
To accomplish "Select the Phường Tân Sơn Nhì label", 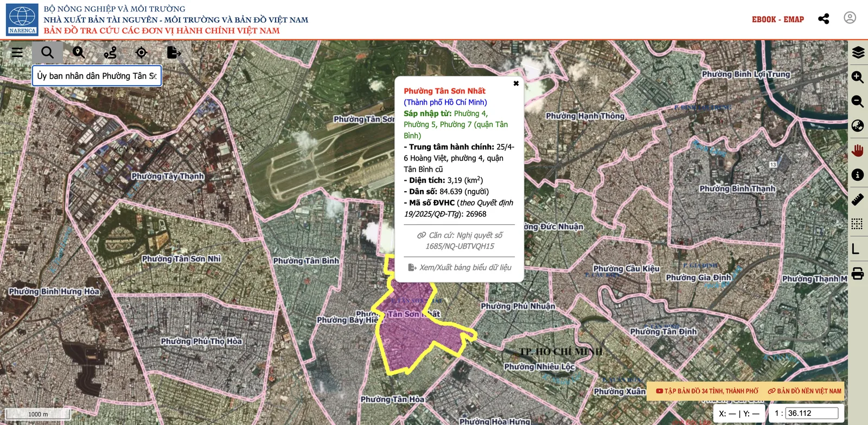I will pyautogui.click(x=181, y=259).
